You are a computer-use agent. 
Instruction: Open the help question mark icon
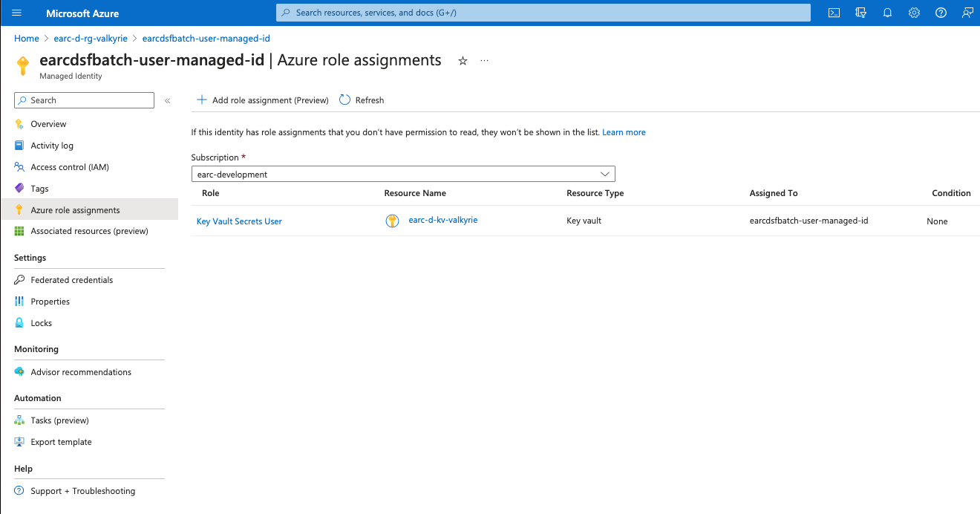pos(941,13)
